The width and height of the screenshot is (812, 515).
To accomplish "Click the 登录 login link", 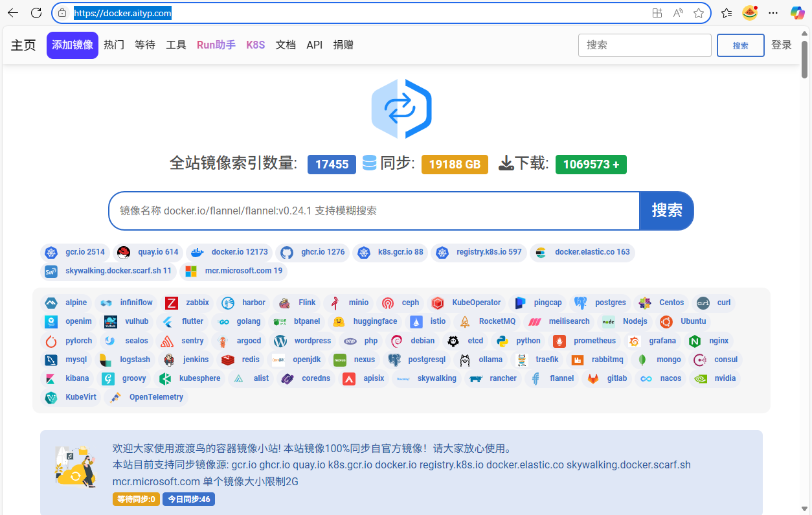I will coord(782,45).
